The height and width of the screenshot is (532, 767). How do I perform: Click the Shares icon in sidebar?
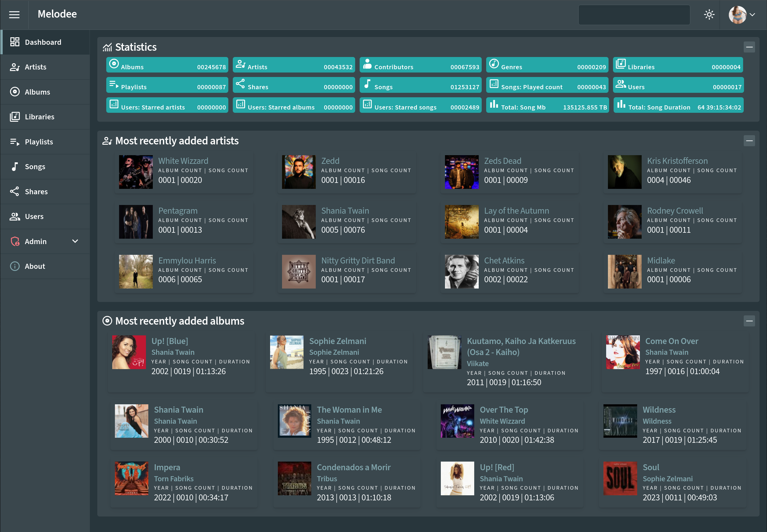click(15, 191)
